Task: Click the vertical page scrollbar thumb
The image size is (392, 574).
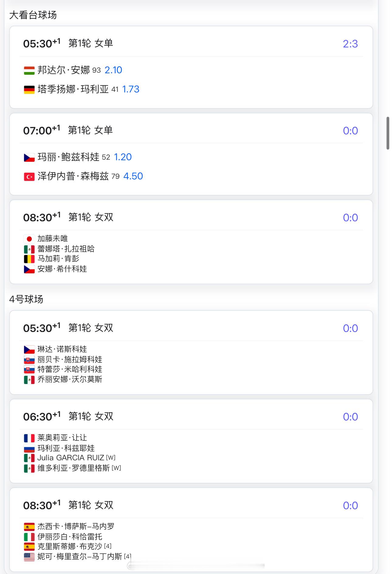Action: coord(388,133)
